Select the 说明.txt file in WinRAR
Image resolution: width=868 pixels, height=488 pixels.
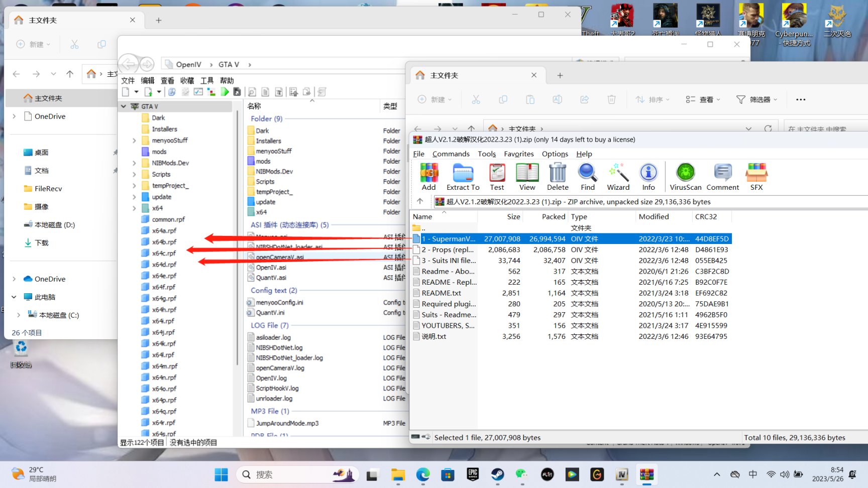pos(571,336)
